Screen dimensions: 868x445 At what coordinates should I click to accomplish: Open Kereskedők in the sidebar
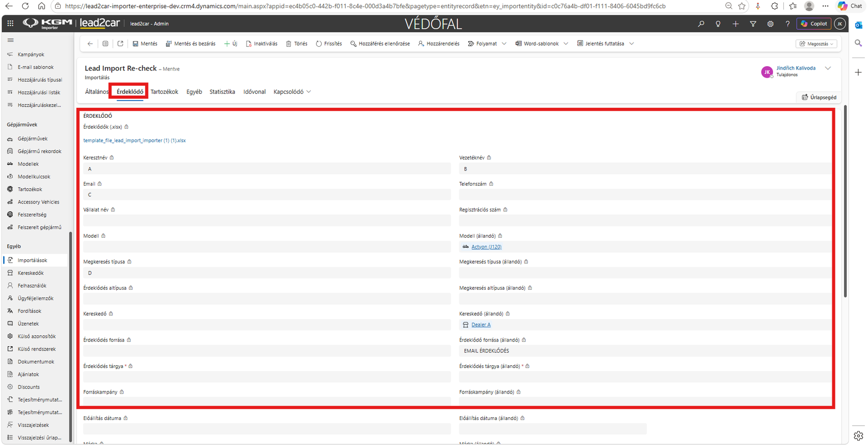(30, 273)
